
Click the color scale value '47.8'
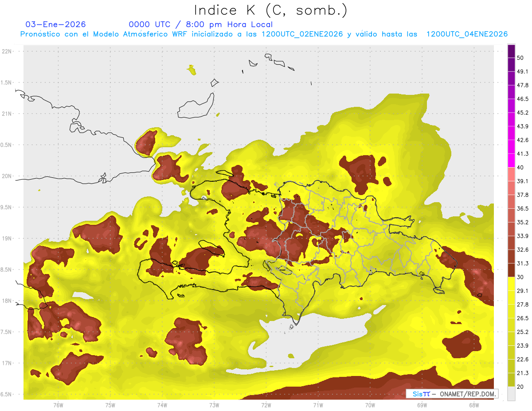(x=523, y=85)
